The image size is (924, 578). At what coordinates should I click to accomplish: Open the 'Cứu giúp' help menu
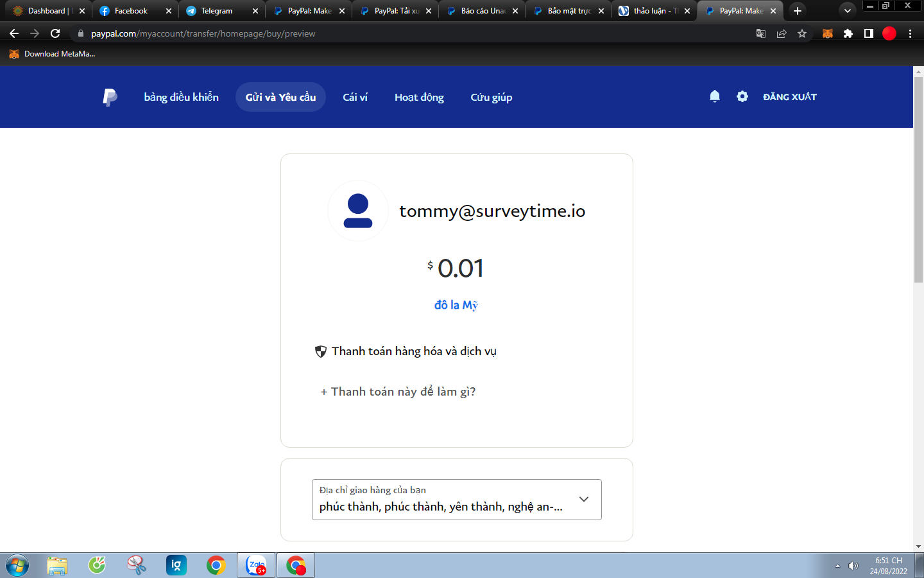(x=492, y=97)
